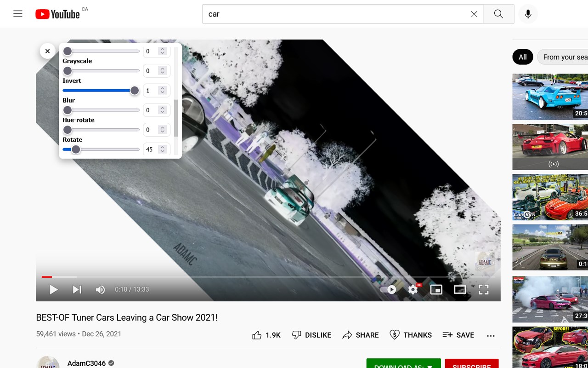This screenshot has width=588, height=368.
Task: Subscribe to AdamC3046
Action: pyautogui.click(x=472, y=363)
